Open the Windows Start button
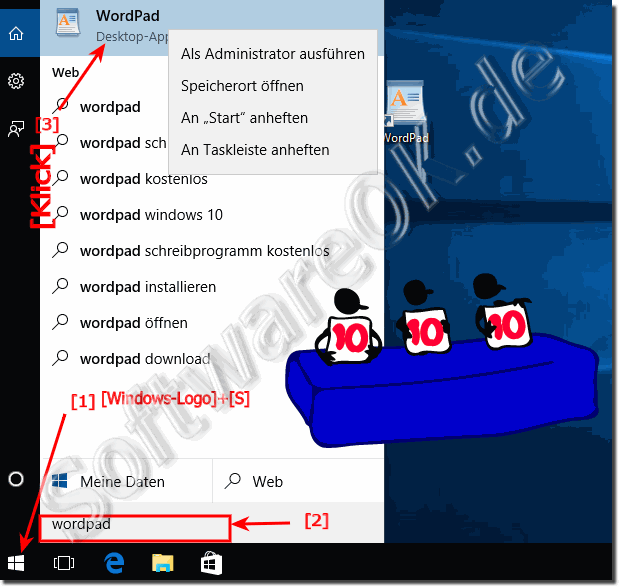This screenshot has height=587, width=619. (16, 563)
